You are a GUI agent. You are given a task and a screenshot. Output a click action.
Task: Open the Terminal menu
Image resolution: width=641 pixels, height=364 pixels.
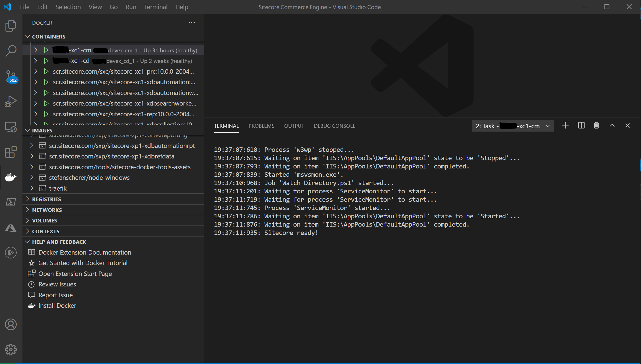(x=155, y=7)
